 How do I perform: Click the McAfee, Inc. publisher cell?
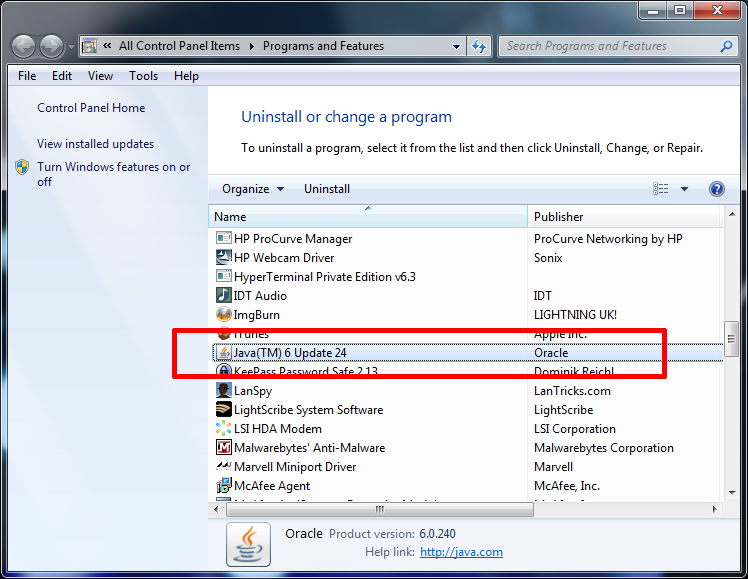(x=567, y=486)
